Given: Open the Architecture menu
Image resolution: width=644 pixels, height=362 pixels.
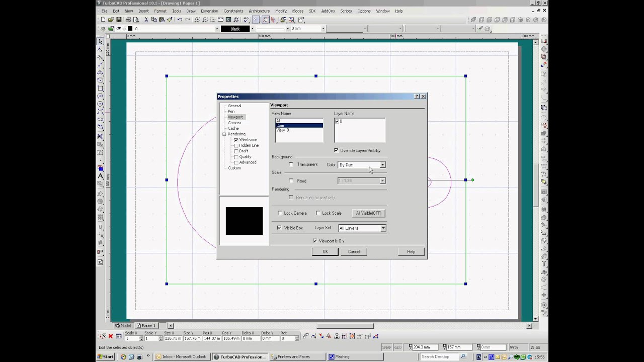Looking at the screenshot, I should pos(259,11).
